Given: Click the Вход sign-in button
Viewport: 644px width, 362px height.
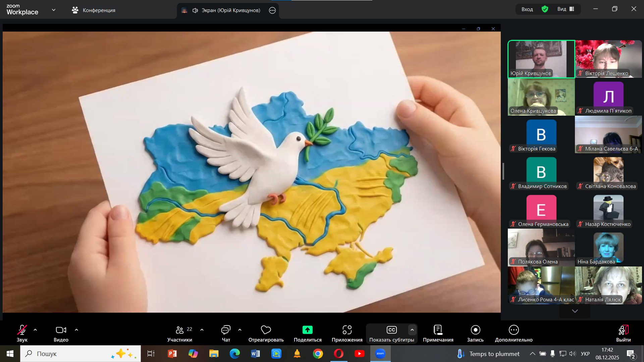Looking at the screenshot, I should click(x=527, y=9).
